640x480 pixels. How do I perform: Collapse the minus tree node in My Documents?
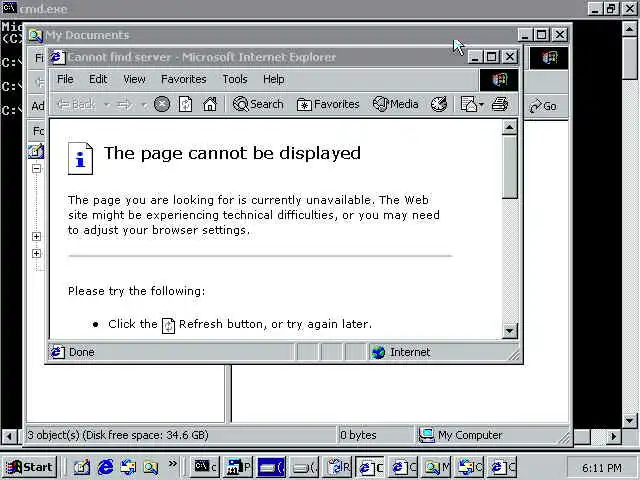[36, 168]
